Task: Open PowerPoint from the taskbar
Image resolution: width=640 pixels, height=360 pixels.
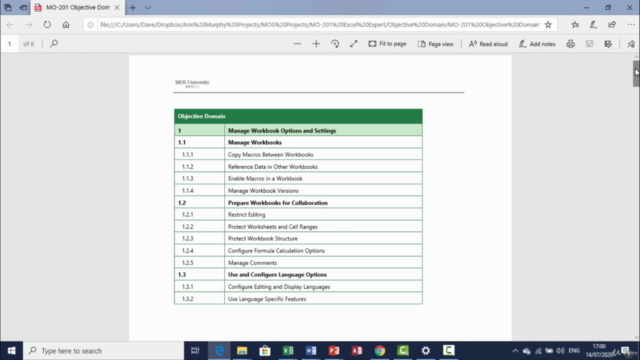Action: [x=334, y=351]
